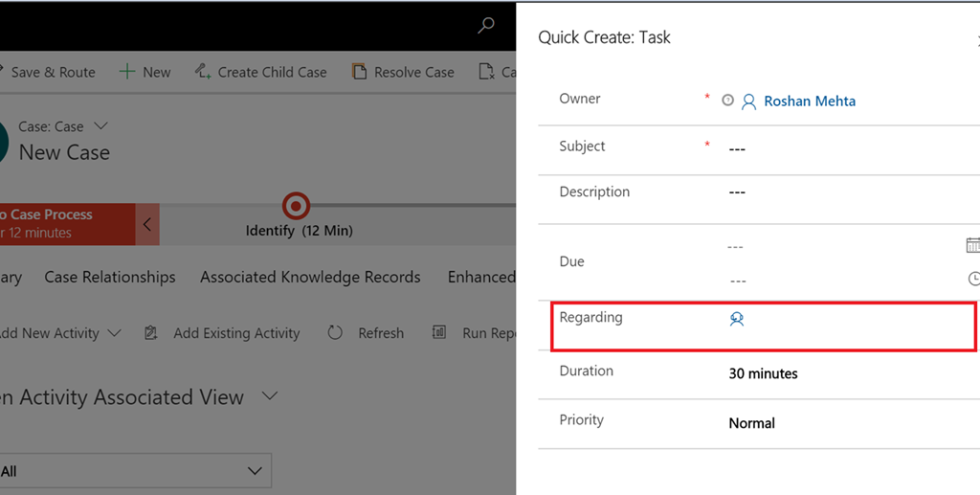Click the Resolve Case icon
980x495 pixels.
coord(359,71)
